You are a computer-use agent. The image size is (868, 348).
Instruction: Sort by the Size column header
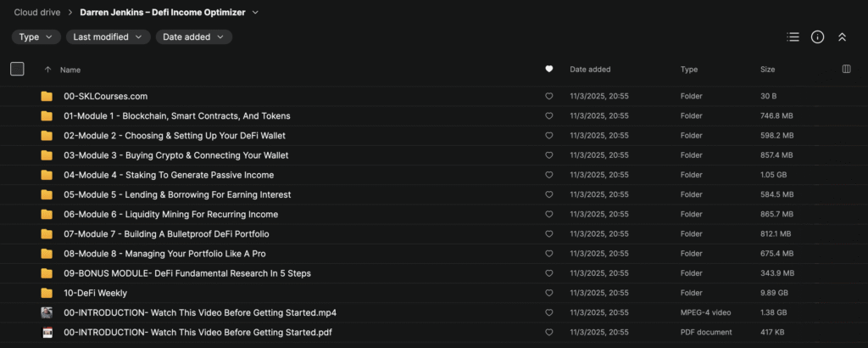click(x=768, y=70)
